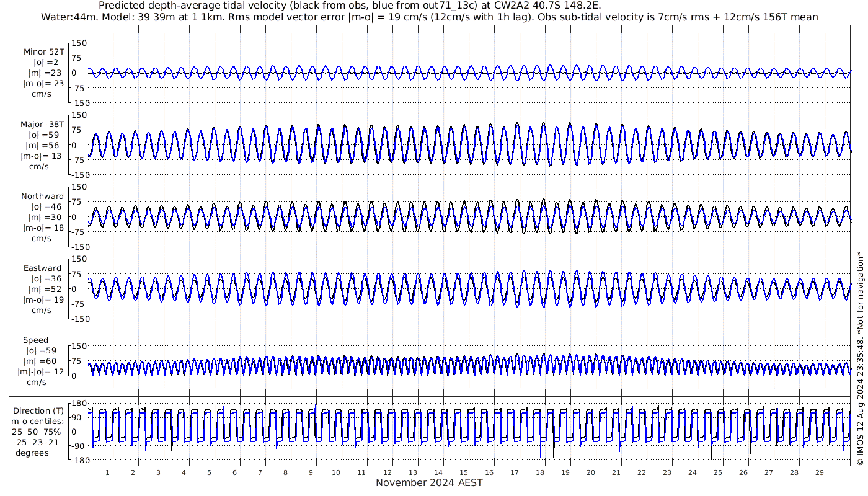Click the '|m|-|o|= 12' value in Speed panel
Image resolution: width=868 pixels, height=496 pixels.
41,372
